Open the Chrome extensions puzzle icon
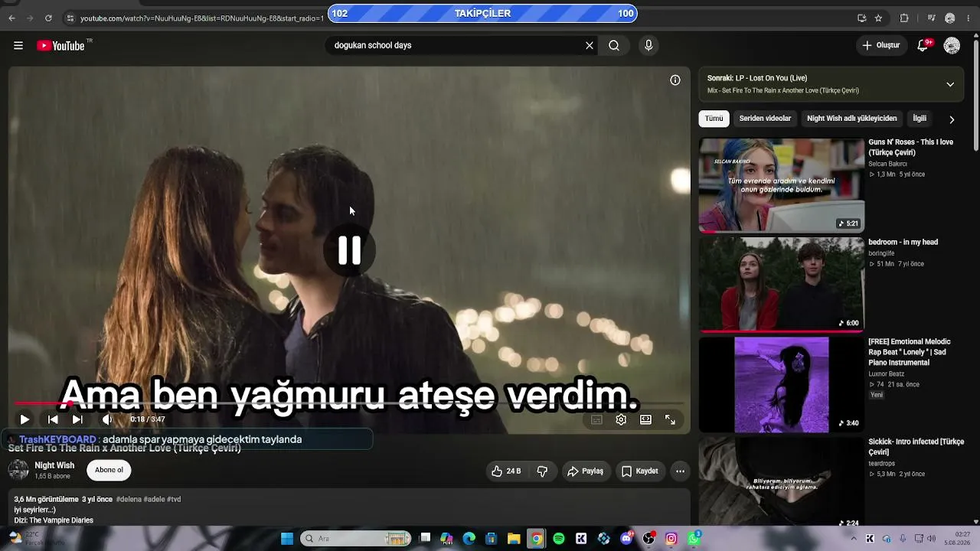The width and height of the screenshot is (980, 551). [x=904, y=18]
